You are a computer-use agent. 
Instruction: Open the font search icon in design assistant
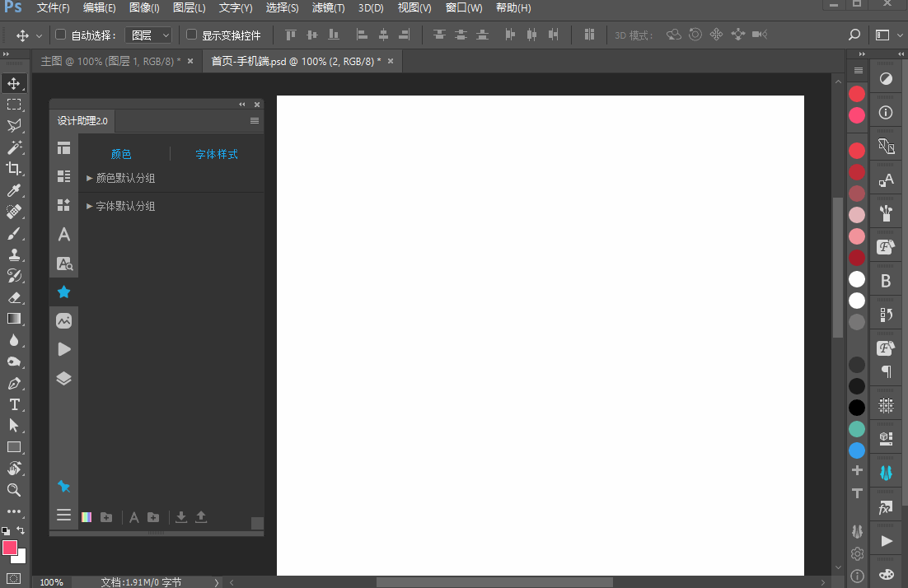click(64, 264)
